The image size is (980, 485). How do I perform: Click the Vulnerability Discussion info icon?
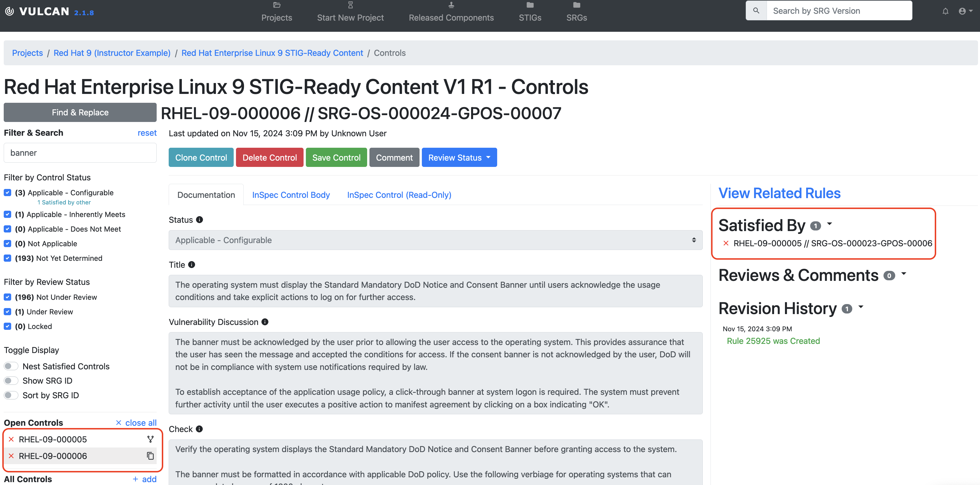coord(265,322)
